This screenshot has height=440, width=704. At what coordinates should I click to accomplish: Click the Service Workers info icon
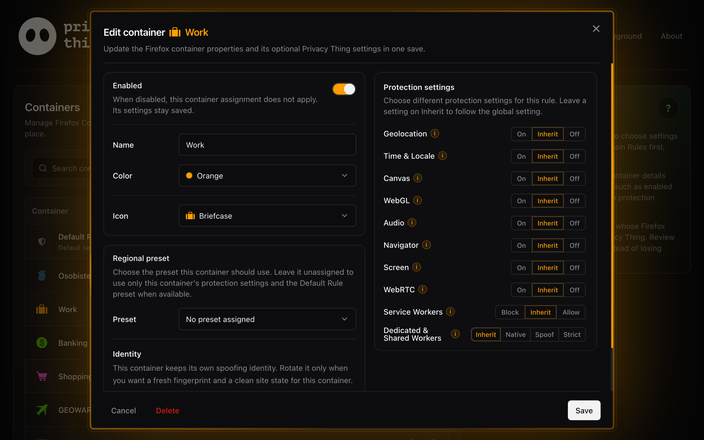pyautogui.click(x=450, y=312)
